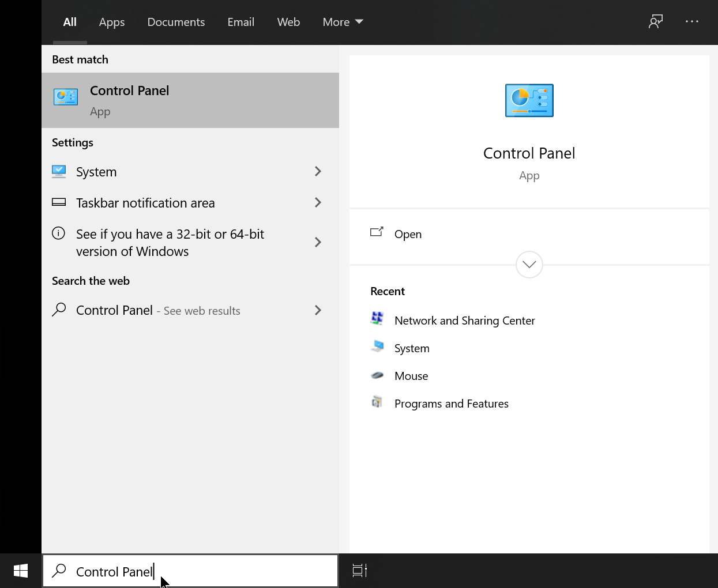
Task: Open the Windows Start button
Action: [21, 571]
